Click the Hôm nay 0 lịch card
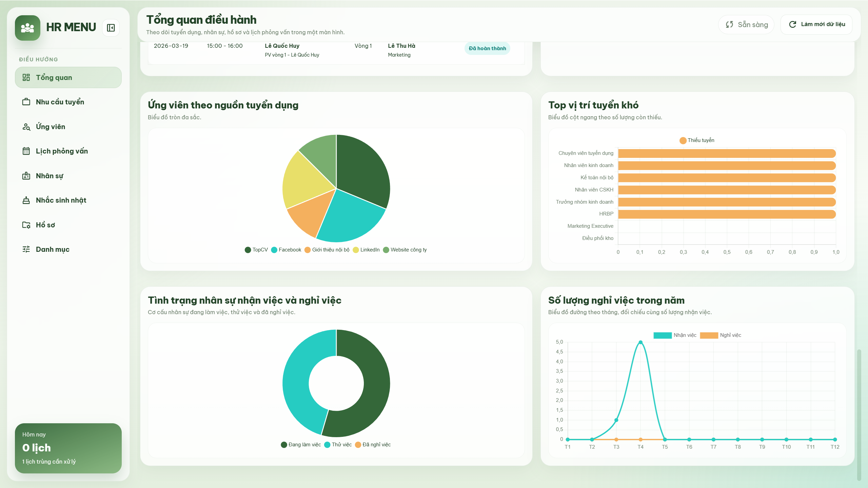 tap(68, 448)
